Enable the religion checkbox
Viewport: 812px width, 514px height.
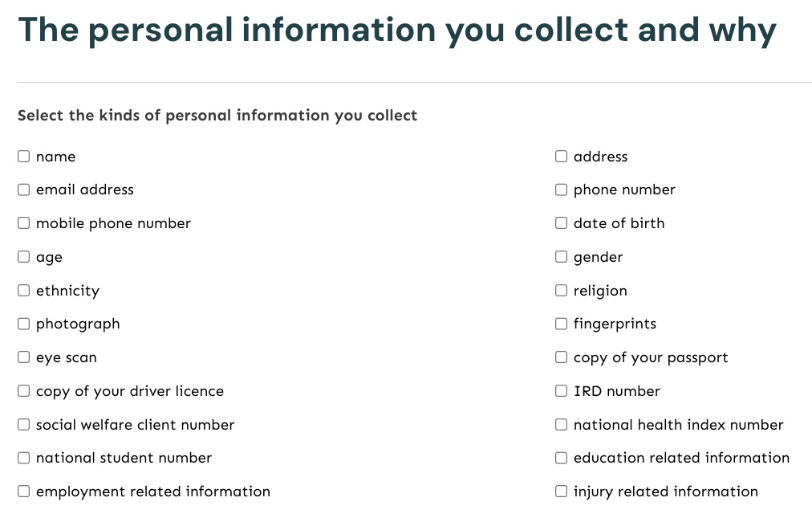click(562, 291)
